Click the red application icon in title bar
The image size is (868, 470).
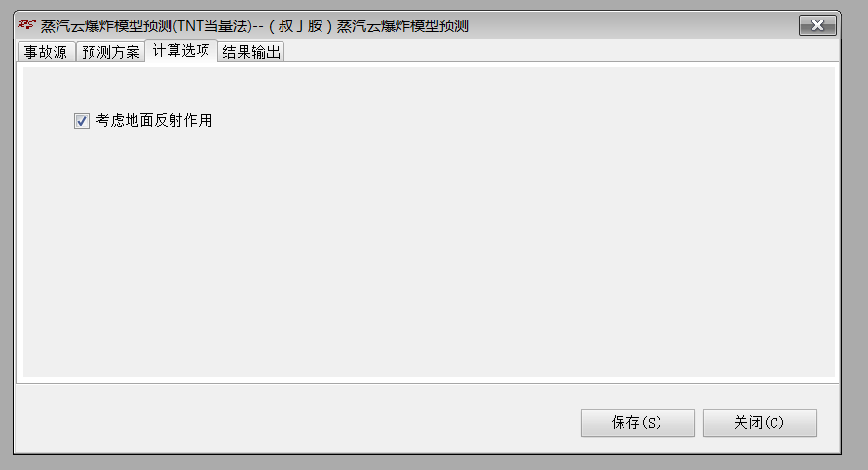[26, 25]
